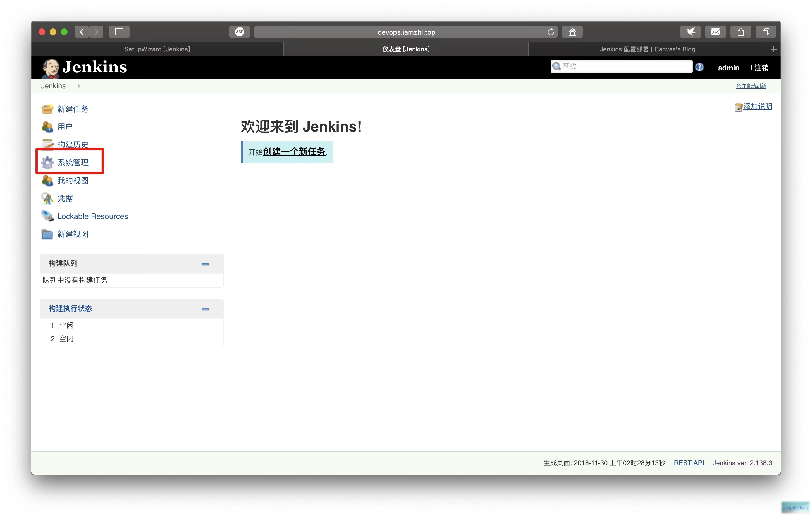The image size is (812, 516).
Task: Show all tabs overview button
Action: [x=766, y=32]
